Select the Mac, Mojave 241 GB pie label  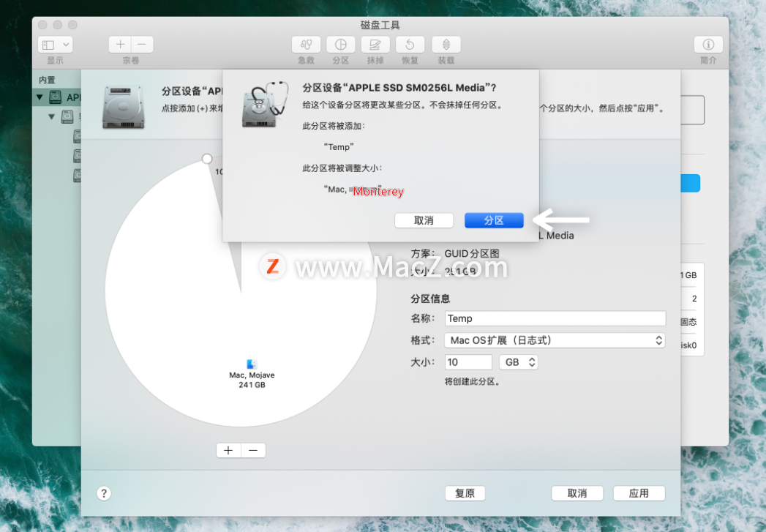click(252, 380)
